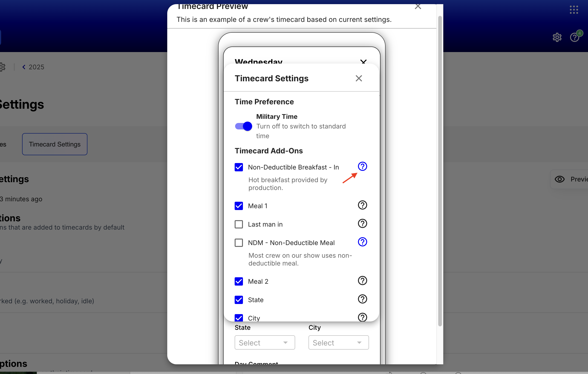This screenshot has width=588, height=374.
Task: Click the eye Preview button
Action: click(x=570, y=179)
